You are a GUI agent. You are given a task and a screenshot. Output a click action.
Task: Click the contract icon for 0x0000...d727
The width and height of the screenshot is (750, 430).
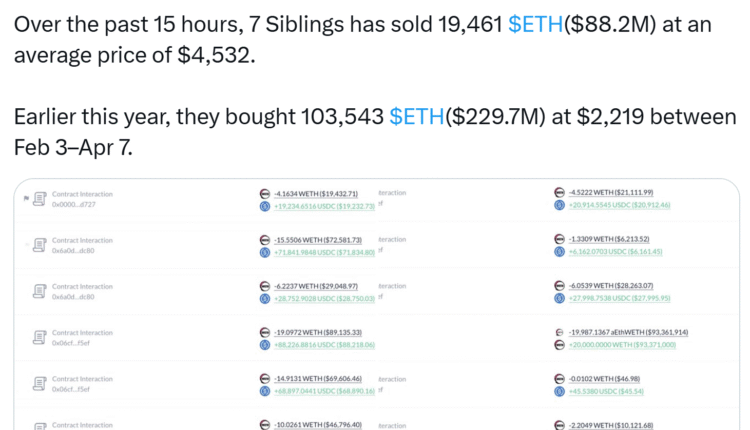pyautogui.click(x=40, y=199)
